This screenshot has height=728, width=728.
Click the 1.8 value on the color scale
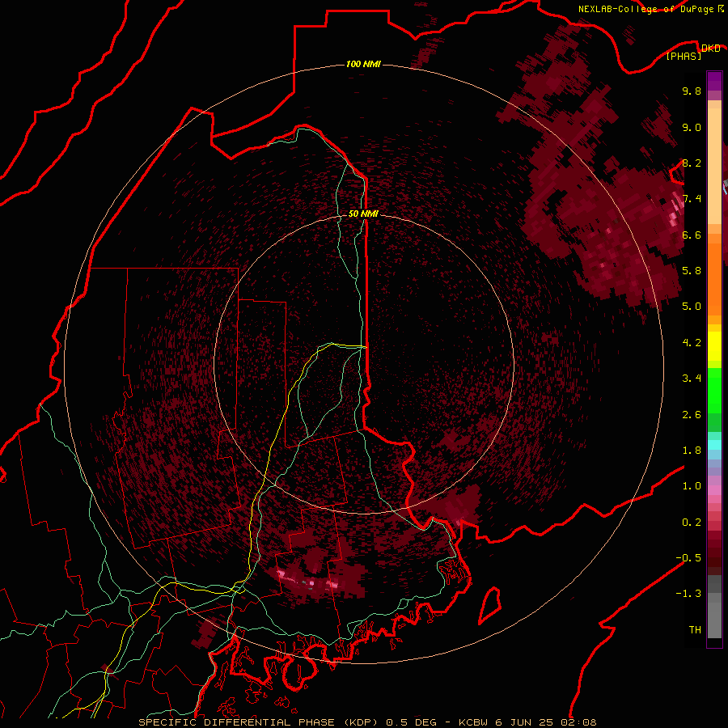tap(692, 451)
